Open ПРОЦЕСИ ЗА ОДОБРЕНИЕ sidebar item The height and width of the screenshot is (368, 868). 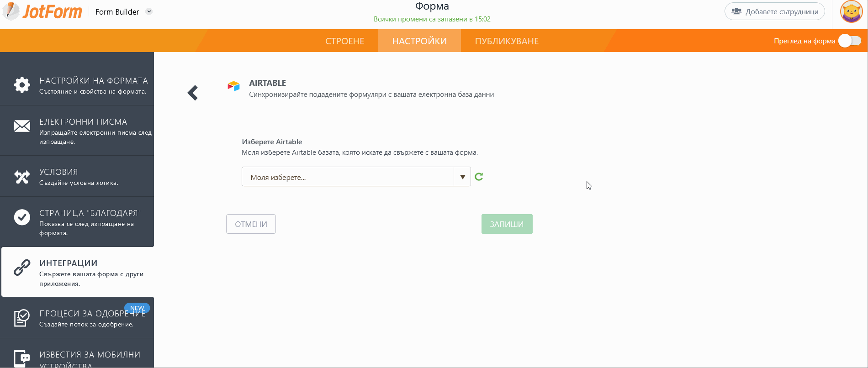77,318
